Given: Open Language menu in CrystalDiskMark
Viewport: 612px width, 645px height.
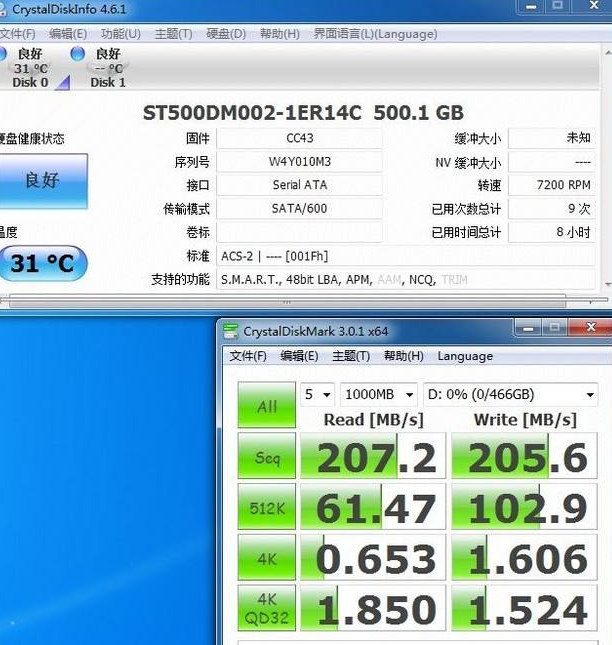Looking at the screenshot, I should pyautogui.click(x=465, y=356).
